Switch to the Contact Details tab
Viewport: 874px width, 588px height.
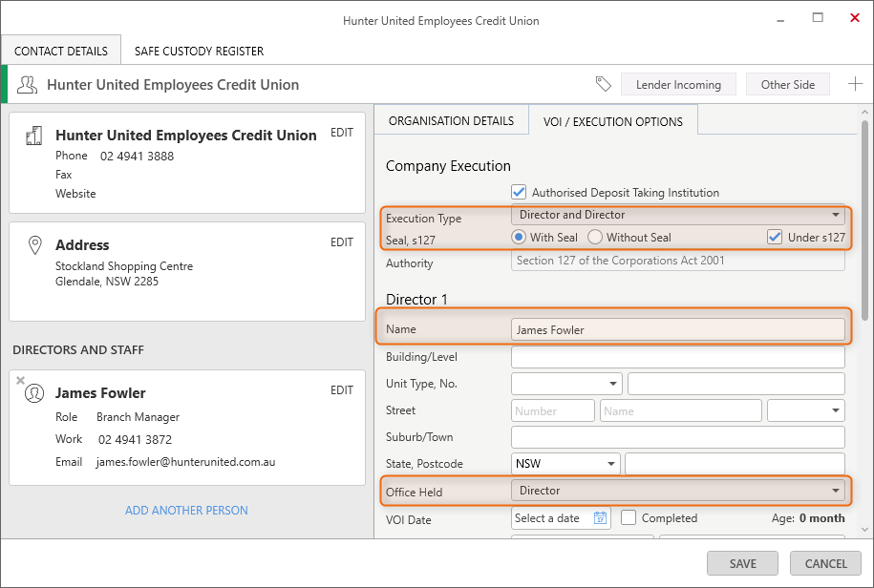click(61, 51)
